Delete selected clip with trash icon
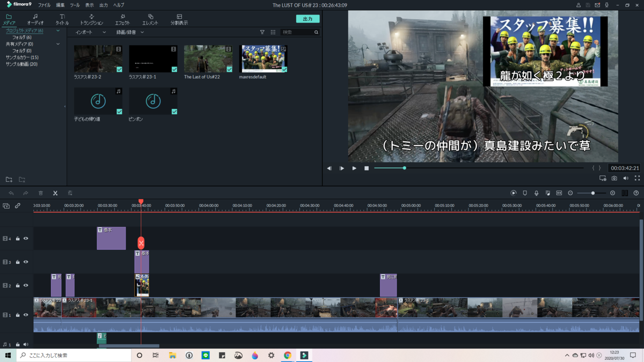Screen dimensions: 644x362 coord(41,193)
